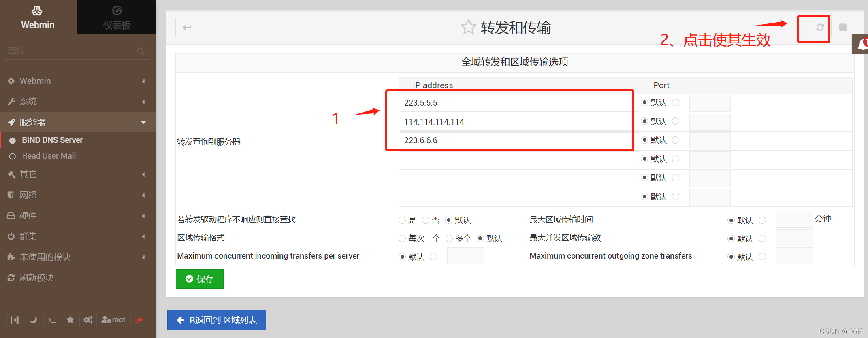Click R返回到 区域列表 button
The height and width of the screenshot is (338, 868).
click(x=217, y=320)
